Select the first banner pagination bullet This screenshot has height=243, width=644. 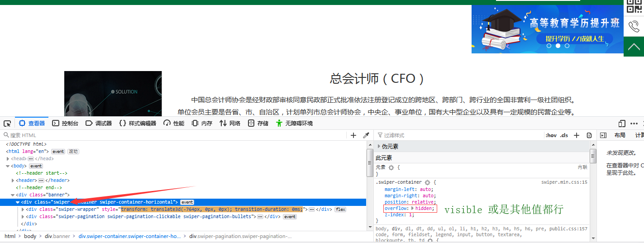[x=549, y=46]
